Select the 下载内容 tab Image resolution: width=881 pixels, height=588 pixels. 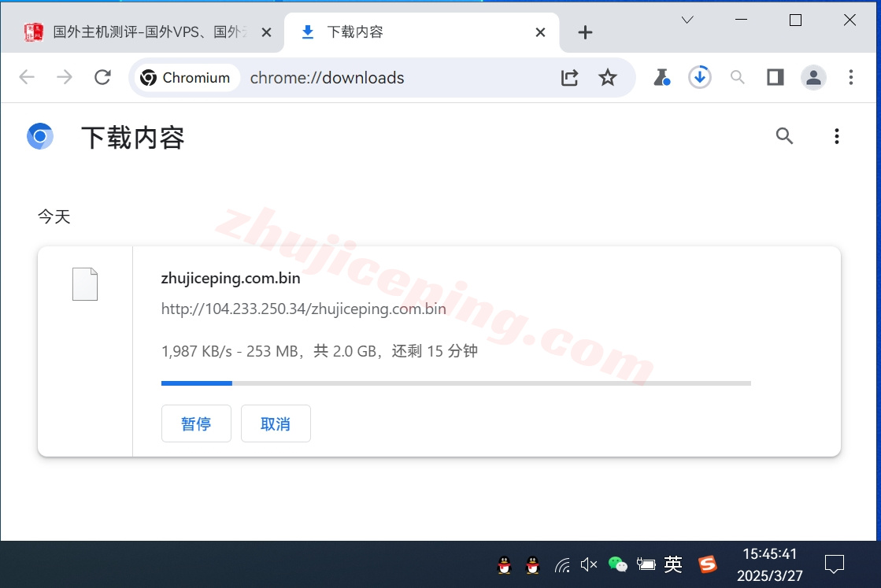[422, 32]
